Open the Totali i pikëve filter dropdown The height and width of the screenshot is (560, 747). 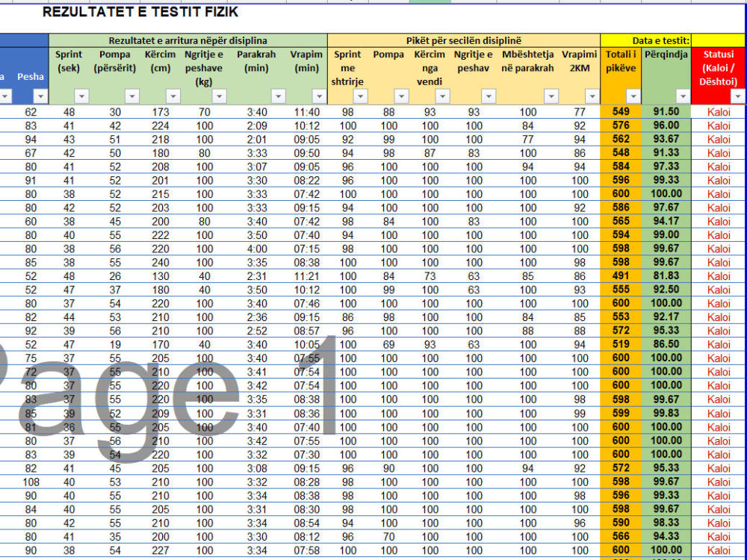(633, 96)
